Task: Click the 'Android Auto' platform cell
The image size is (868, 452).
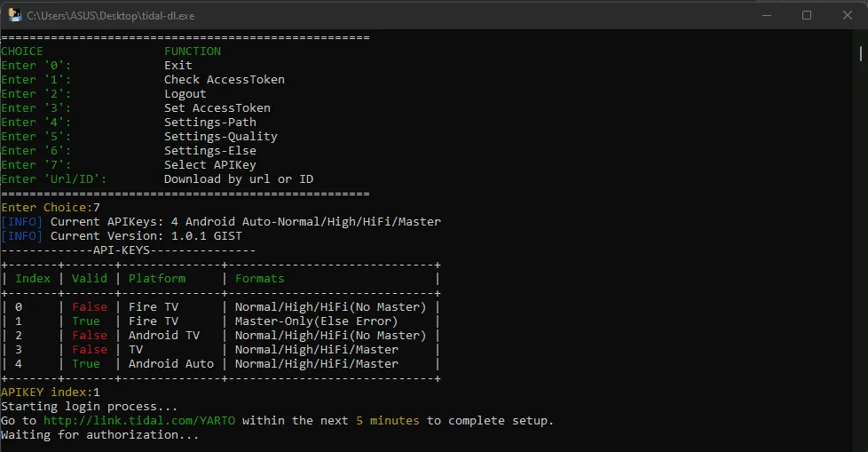Action: point(171,364)
